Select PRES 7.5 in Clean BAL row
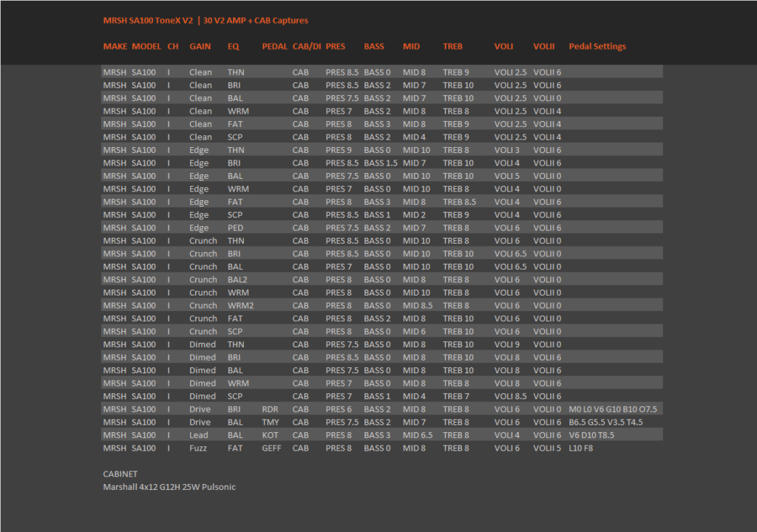 coord(342,98)
